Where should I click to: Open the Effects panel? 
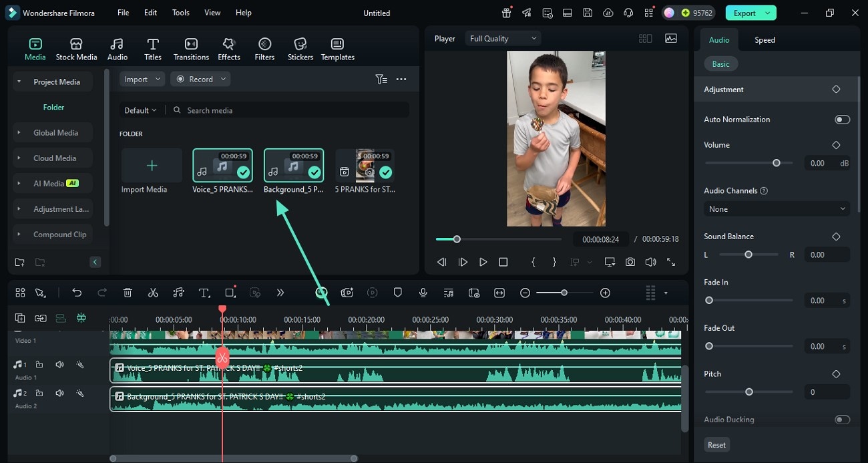pyautogui.click(x=228, y=49)
